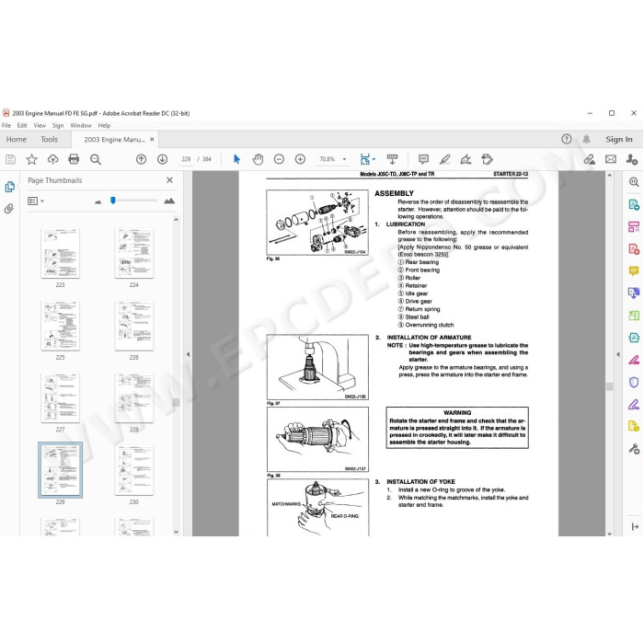
Task: Click the share with others person icon
Action: [632, 159]
